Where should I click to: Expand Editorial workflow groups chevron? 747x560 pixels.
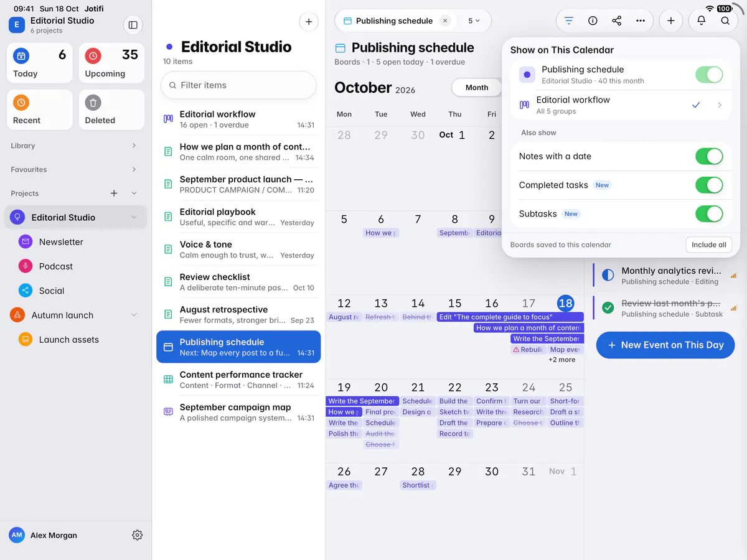[x=720, y=105]
